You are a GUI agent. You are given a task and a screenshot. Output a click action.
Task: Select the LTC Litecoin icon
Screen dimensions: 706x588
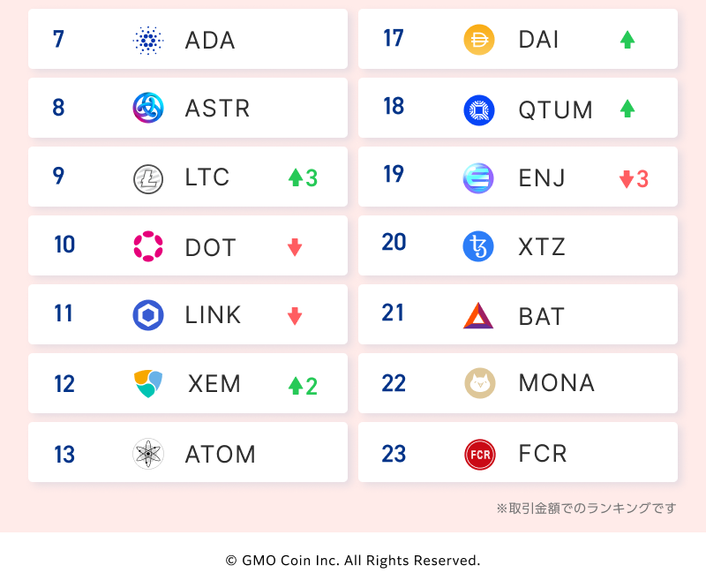tap(148, 178)
